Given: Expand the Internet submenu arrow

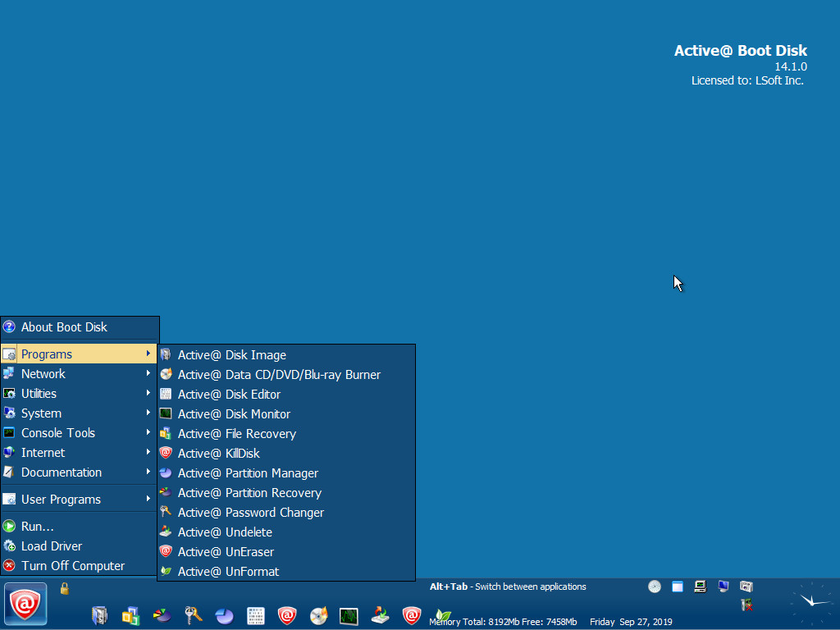Looking at the screenshot, I should pos(148,452).
